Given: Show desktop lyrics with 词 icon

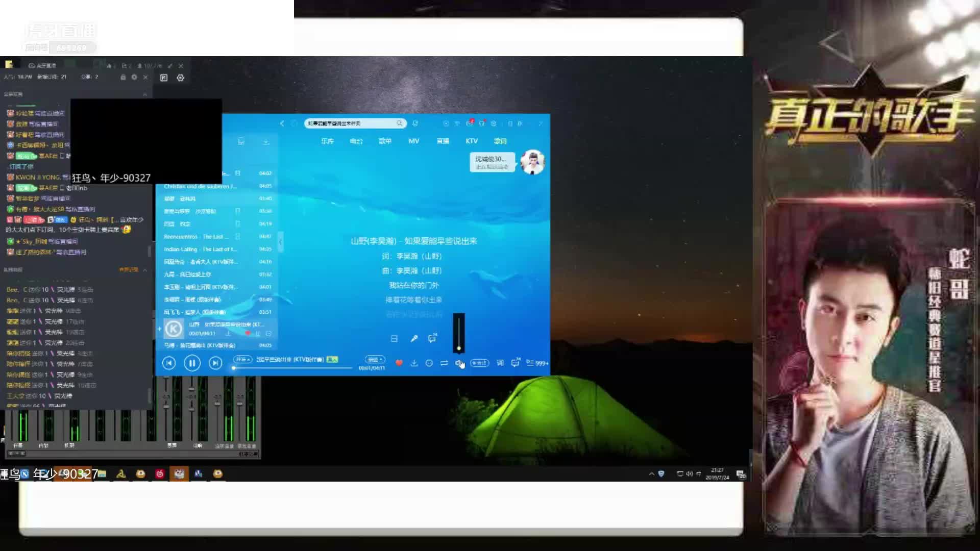Looking at the screenshot, I should pos(500,363).
